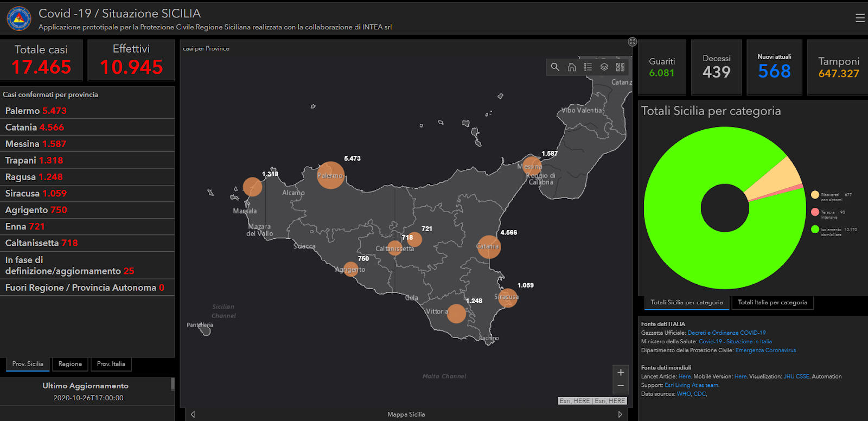This screenshot has height=421, width=868.
Task: Open the Lancet Article Here link
Action: (x=685, y=377)
